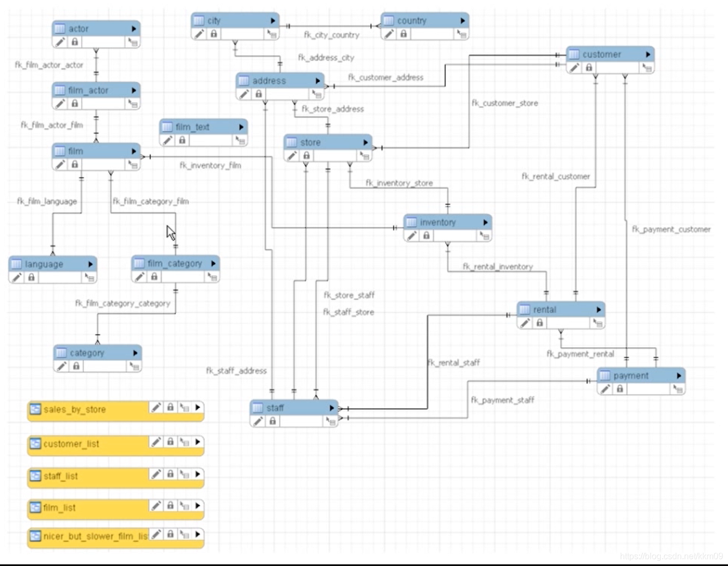Click the lock icon on address table

(x=258, y=94)
